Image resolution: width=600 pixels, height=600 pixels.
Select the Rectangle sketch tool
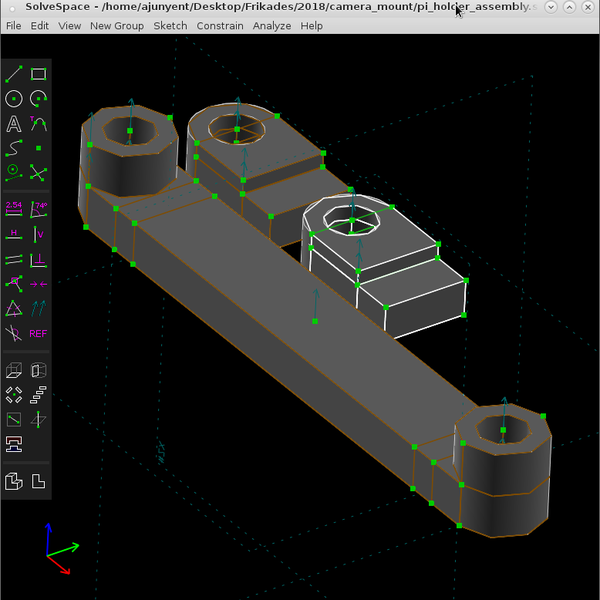[38, 74]
